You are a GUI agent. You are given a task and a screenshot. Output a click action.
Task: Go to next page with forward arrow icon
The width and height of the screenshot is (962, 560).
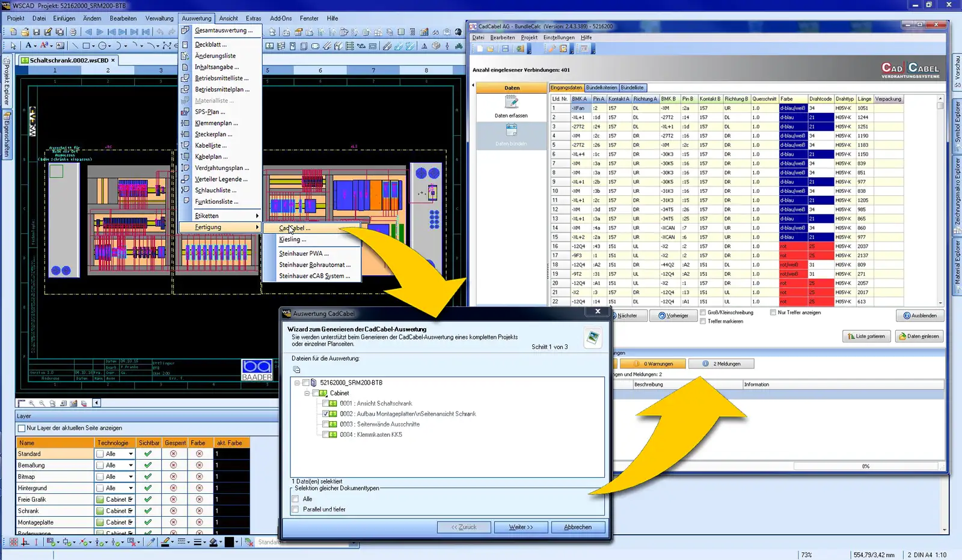click(x=100, y=32)
